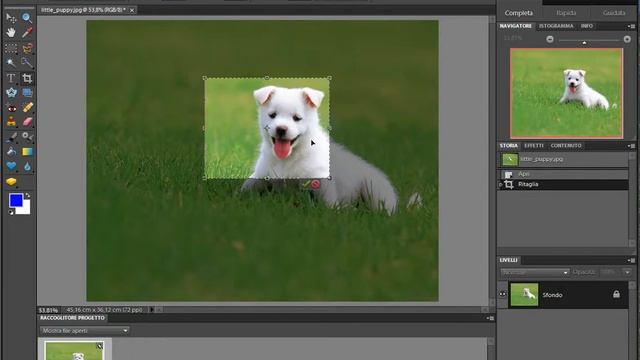Click the blue foreground color swatch
640x360 pixels.
[x=16, y=200]
